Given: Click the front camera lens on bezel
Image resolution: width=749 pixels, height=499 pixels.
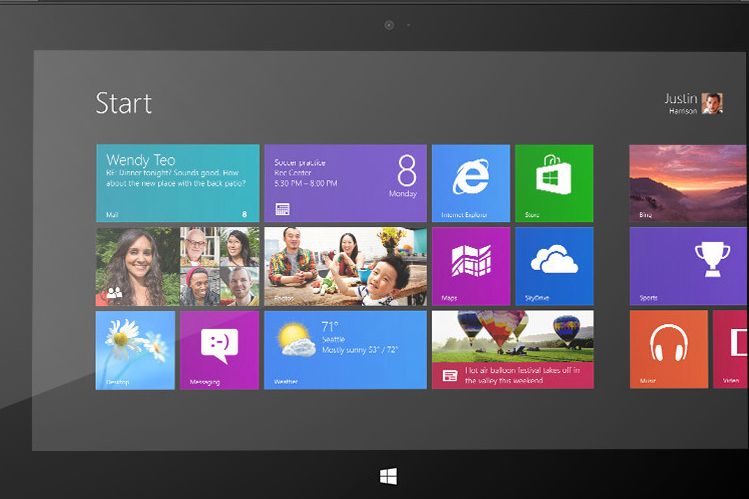Looking at the screenshot, I should [389, 25].
